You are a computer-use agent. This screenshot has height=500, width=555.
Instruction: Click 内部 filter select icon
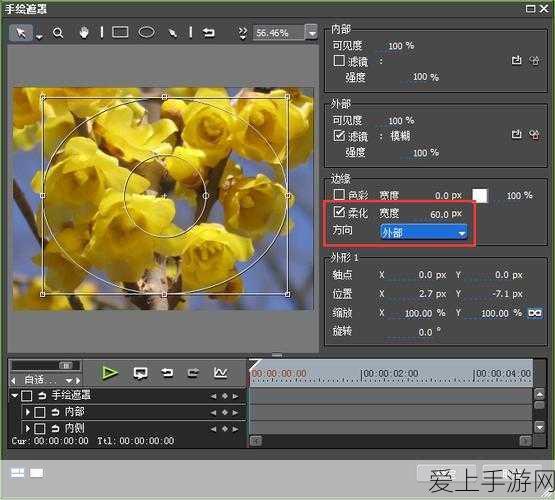tap(516, 60)
